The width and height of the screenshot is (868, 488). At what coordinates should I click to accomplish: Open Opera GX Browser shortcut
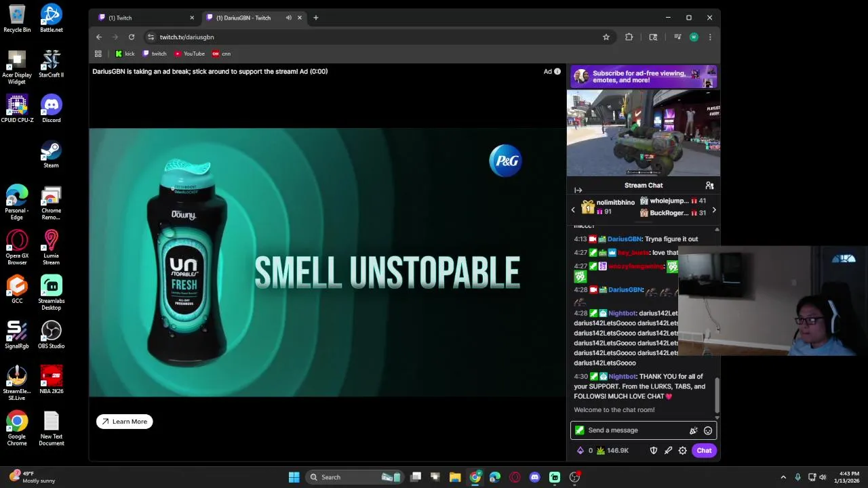(17, 247)
